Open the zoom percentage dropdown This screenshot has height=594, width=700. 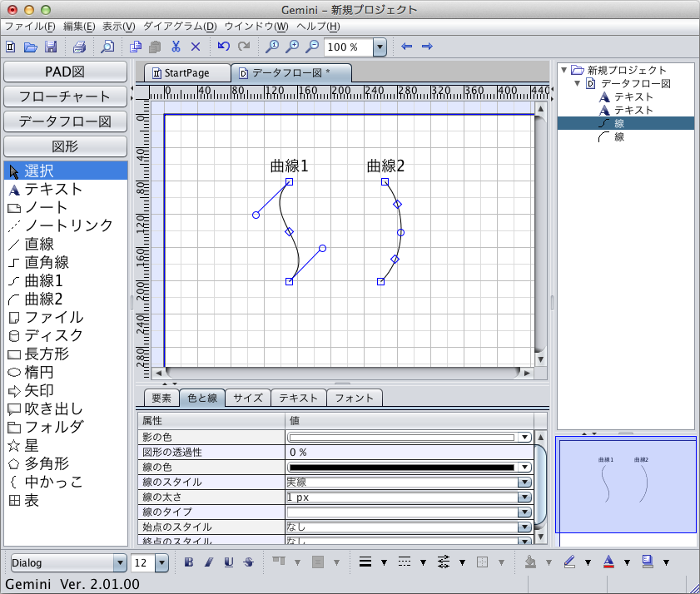380,47
